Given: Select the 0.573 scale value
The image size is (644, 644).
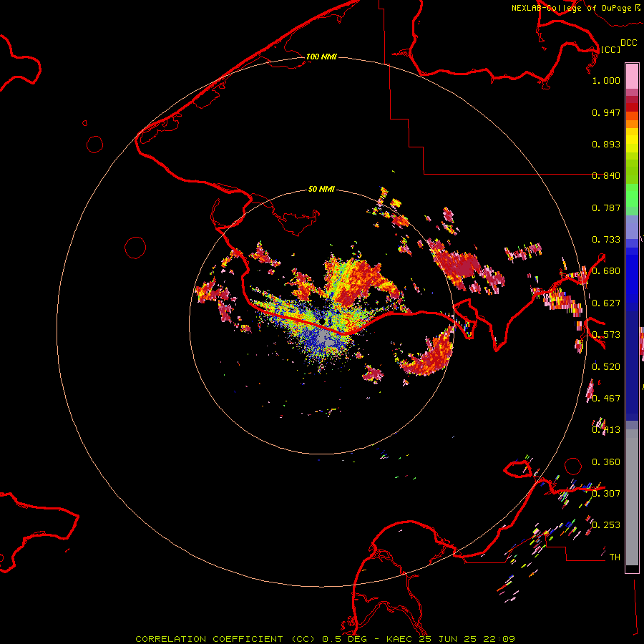Looking at the screenshot, I should coord(606,335).
